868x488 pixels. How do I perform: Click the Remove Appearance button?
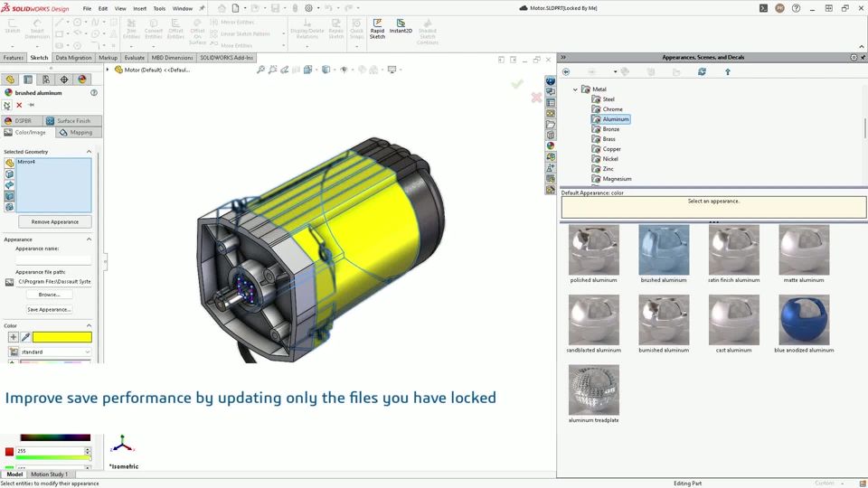click(55, 222)
